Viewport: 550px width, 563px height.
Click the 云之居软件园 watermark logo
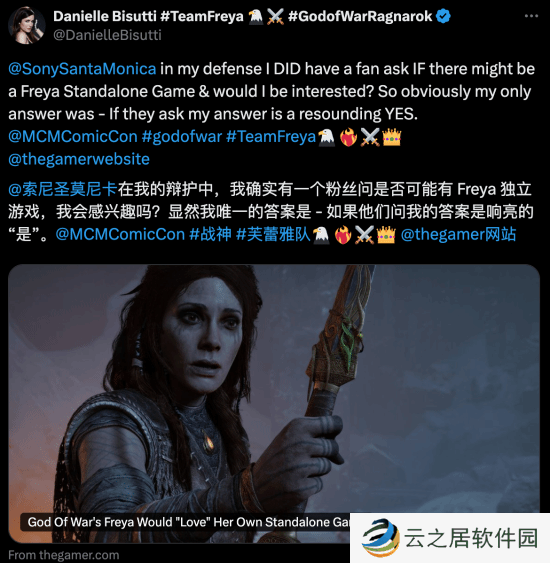(381, 538)
